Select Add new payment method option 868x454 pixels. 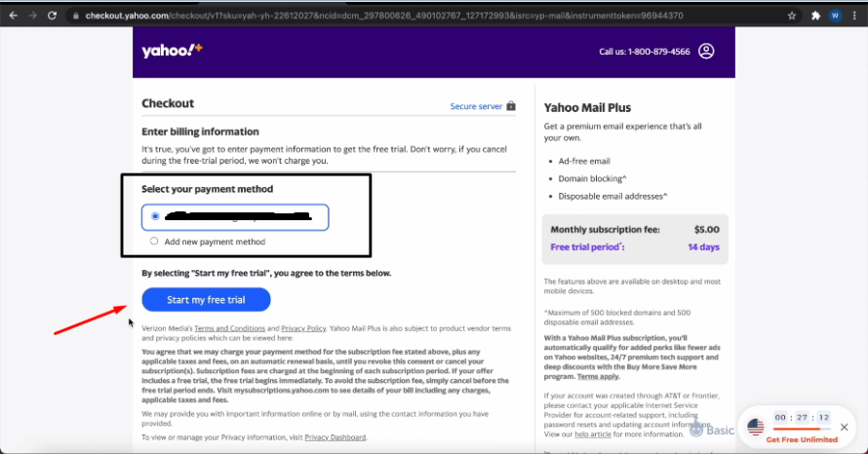154,241
